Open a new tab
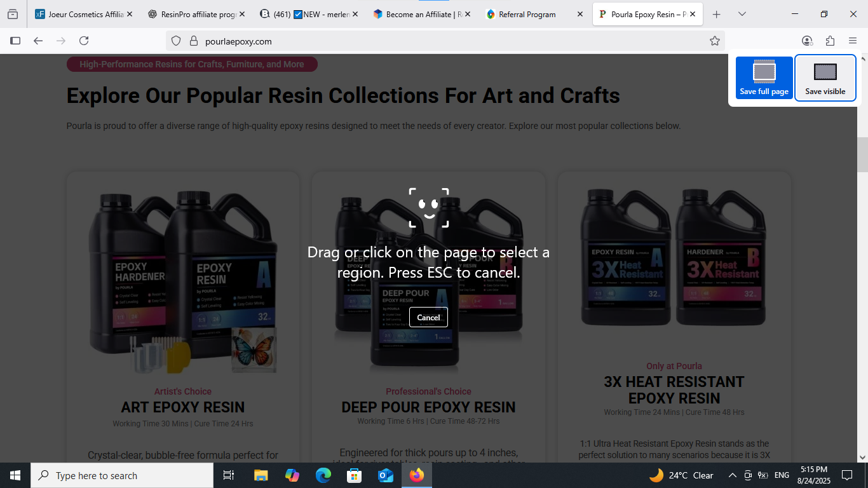The height and width of the screenshot is (488, 868). (x=716, y=14)
